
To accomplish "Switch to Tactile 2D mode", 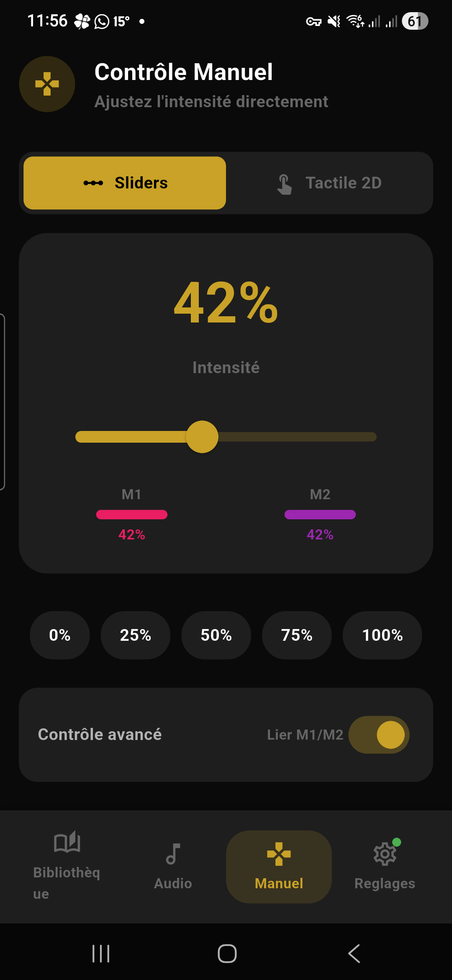I will [x=329, y=183].
